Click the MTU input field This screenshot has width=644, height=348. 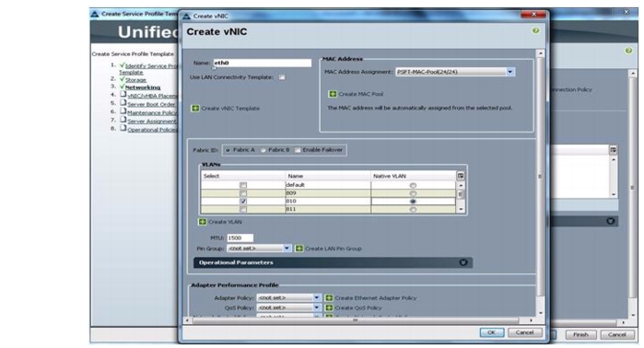point(240,238)
